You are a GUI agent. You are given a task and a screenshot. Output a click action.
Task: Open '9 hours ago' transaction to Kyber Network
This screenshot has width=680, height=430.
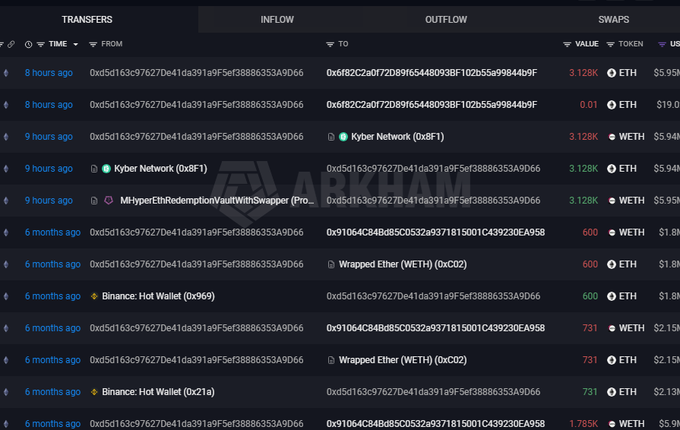[x=49, y=137]
